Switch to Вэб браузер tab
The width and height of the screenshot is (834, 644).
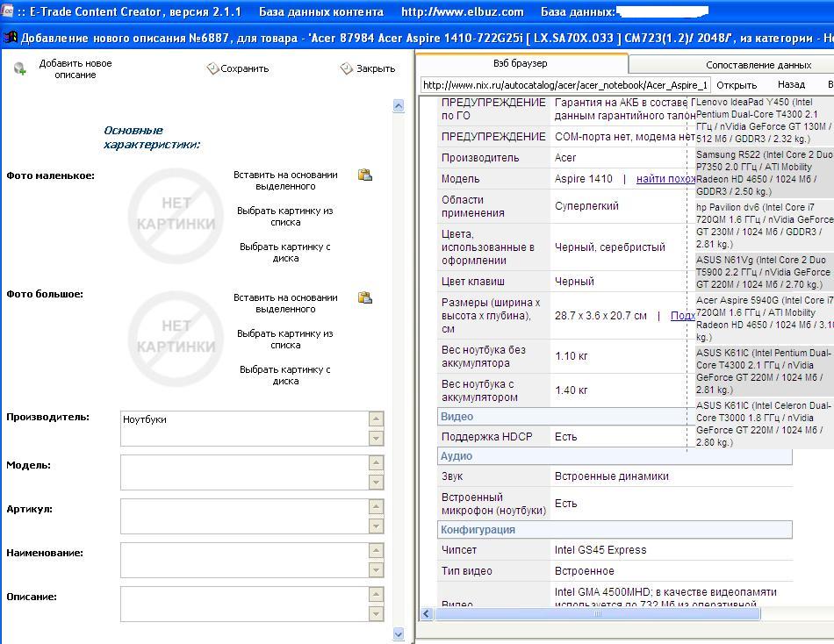521,63
